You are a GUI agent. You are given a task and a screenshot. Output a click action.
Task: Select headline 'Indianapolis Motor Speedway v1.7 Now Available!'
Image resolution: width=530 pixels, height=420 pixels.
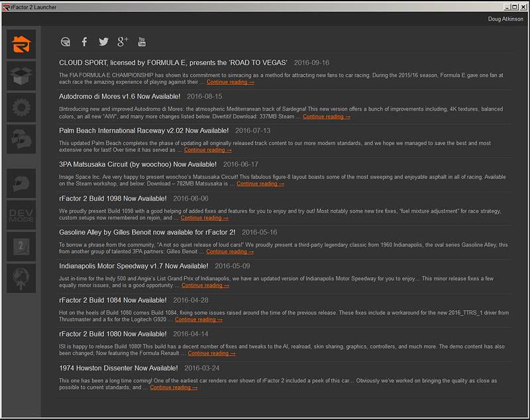(x=134, y=266)
